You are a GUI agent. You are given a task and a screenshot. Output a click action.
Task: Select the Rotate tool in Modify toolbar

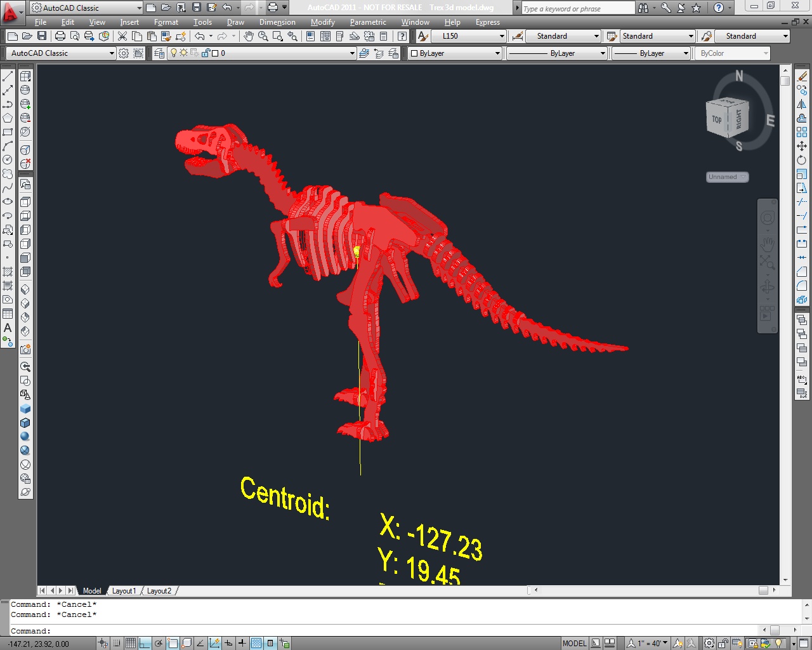point(802,160)
